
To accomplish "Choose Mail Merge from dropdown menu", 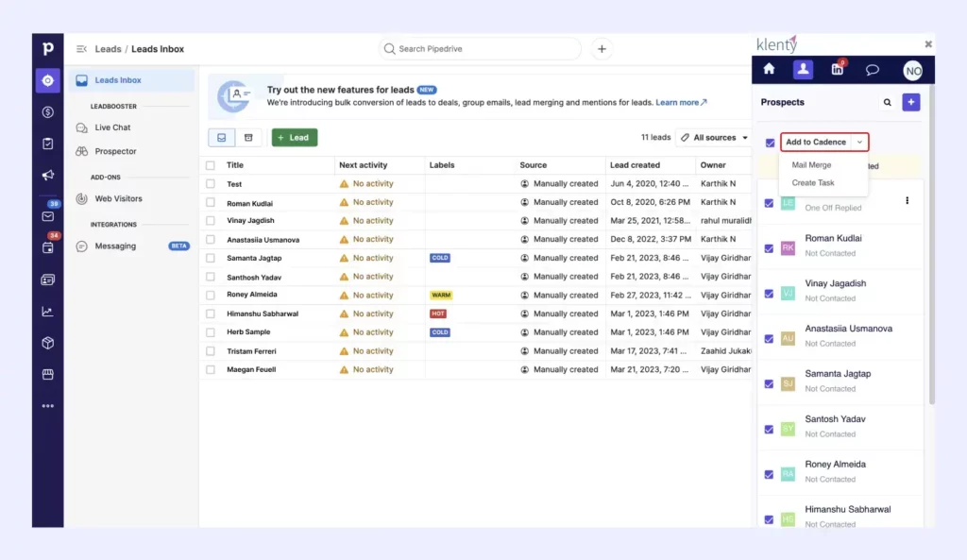I will coord(811,164).
